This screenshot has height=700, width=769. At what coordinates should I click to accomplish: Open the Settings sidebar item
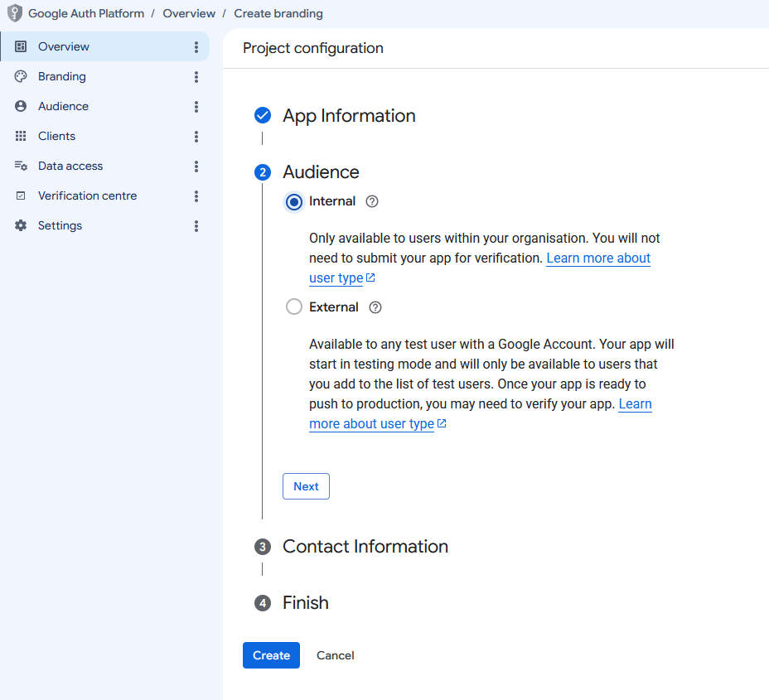(x=105, y=225)
